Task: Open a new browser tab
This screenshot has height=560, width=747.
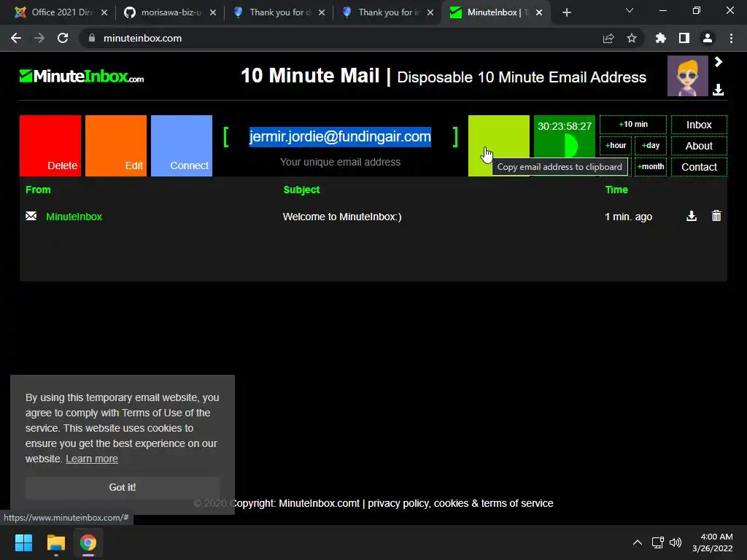Action: tap(566, 12)
